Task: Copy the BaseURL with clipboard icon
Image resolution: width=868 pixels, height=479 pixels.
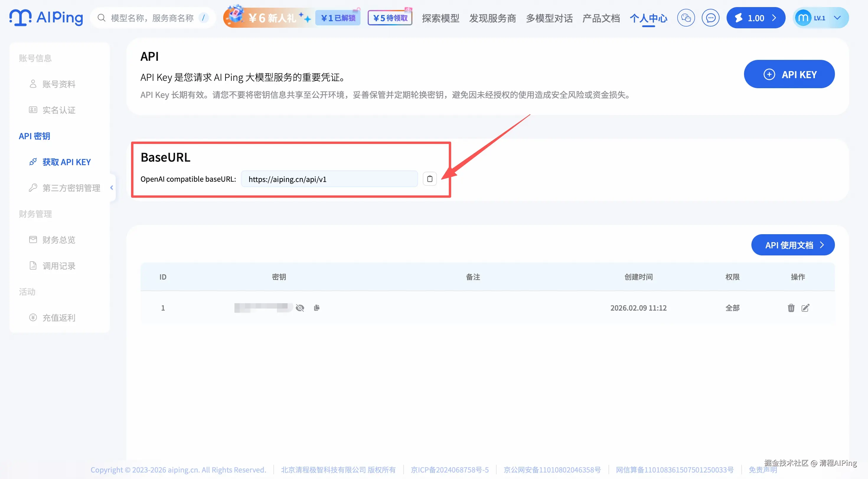Action: tap(430, 179)
